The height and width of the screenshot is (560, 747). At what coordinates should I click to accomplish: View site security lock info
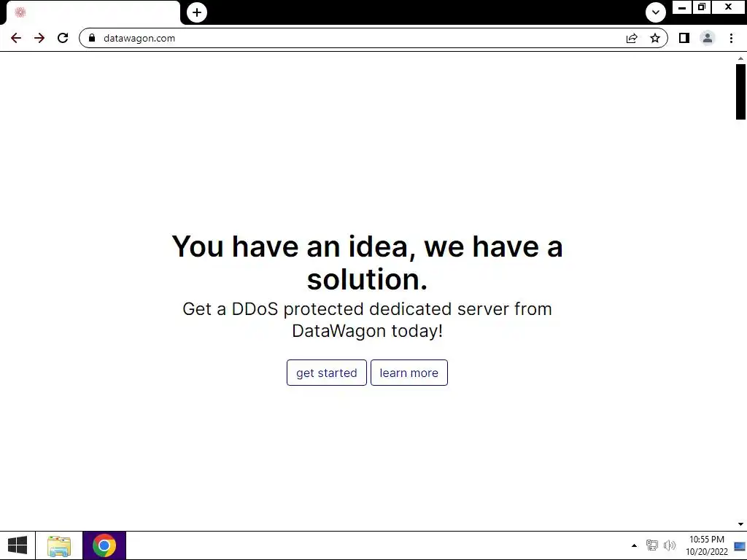tap(92, 38)
